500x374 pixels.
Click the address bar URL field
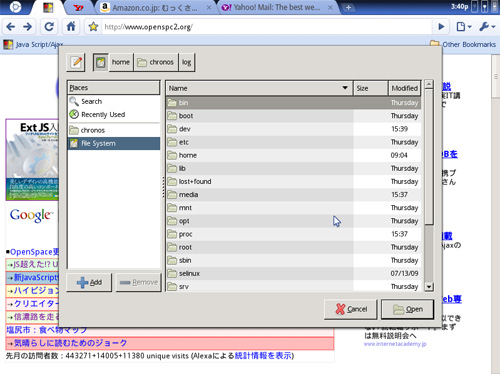267,27
